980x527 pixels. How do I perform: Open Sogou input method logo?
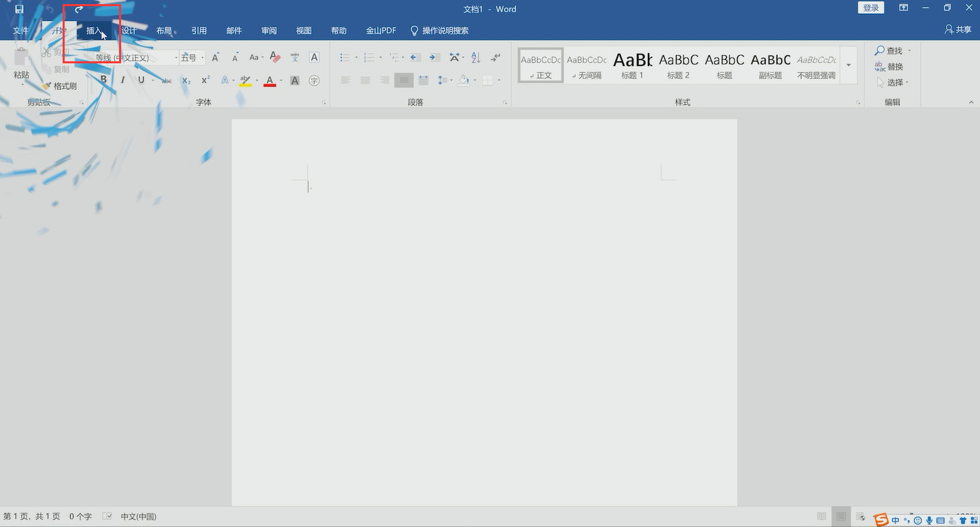pyautogui.click(x=881, y=520)
